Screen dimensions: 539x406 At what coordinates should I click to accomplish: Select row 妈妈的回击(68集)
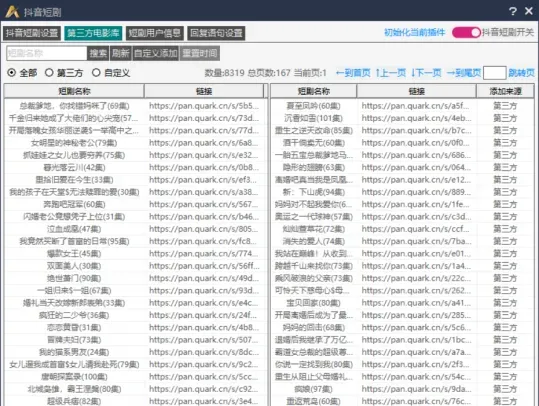(313, 328)
